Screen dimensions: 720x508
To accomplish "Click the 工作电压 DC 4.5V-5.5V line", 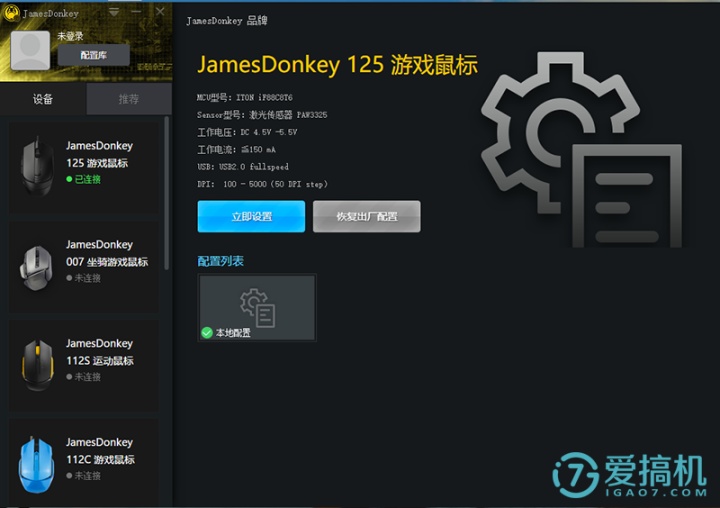I will 247,132.
